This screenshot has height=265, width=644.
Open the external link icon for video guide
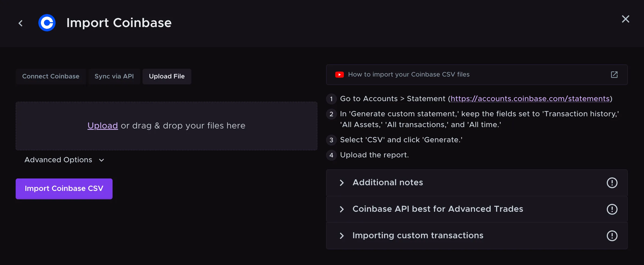tap(614, 75)
